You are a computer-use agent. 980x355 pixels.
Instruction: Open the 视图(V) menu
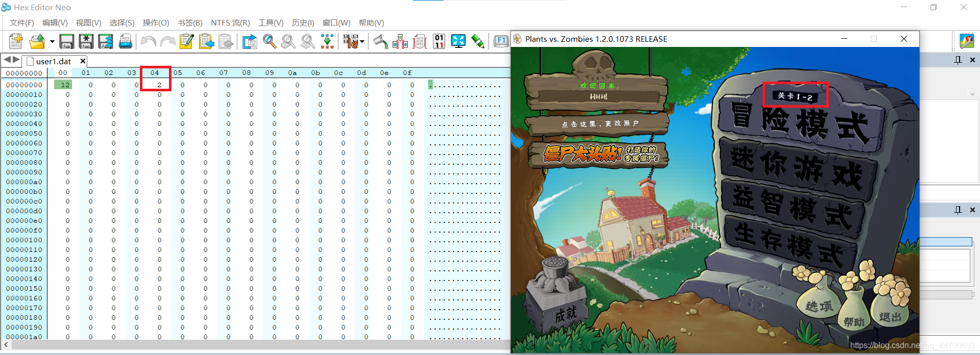pos(88,23)
